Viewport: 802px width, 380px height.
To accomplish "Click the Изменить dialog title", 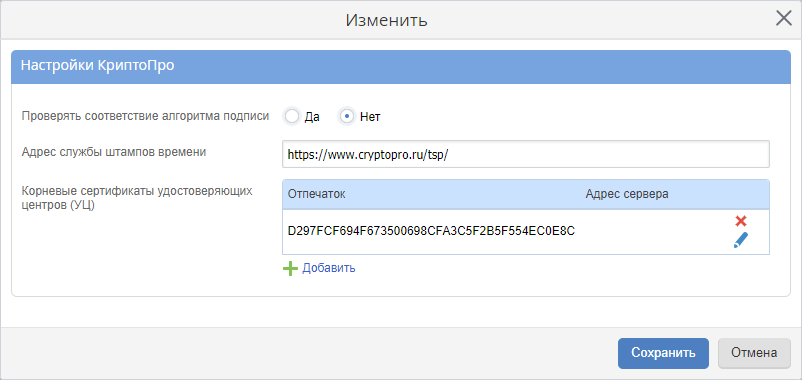I will click(x=387, y=20).
